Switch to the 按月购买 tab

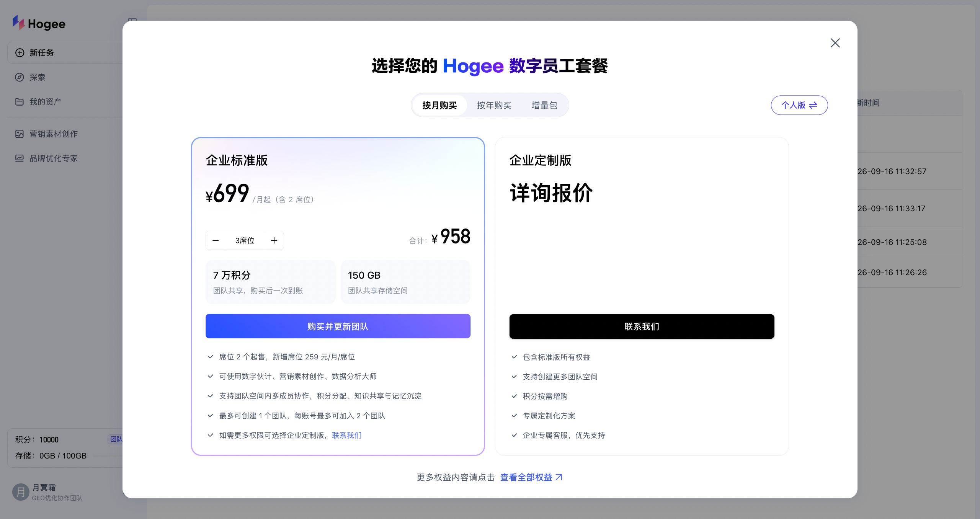(x=439, y=105)
